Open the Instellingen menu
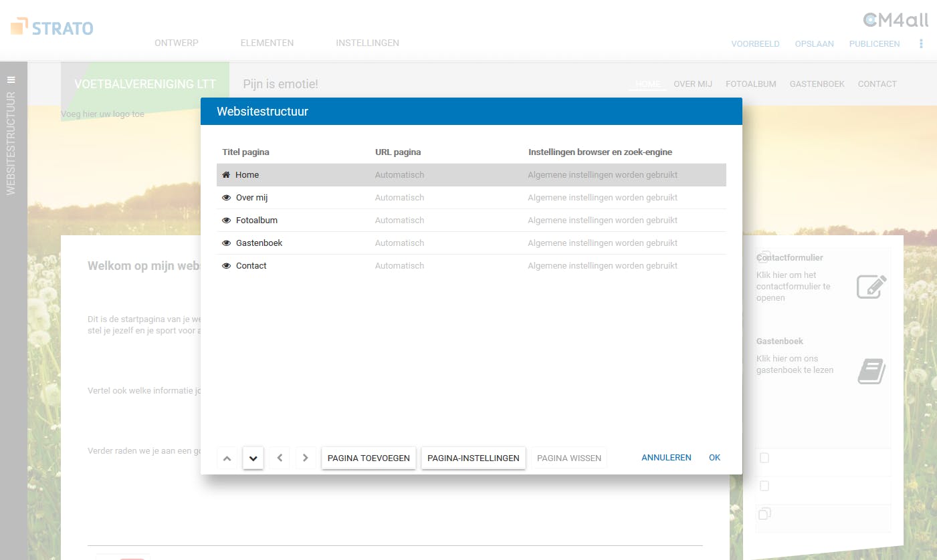Screen dimensions: 937x560 [367, 43]
